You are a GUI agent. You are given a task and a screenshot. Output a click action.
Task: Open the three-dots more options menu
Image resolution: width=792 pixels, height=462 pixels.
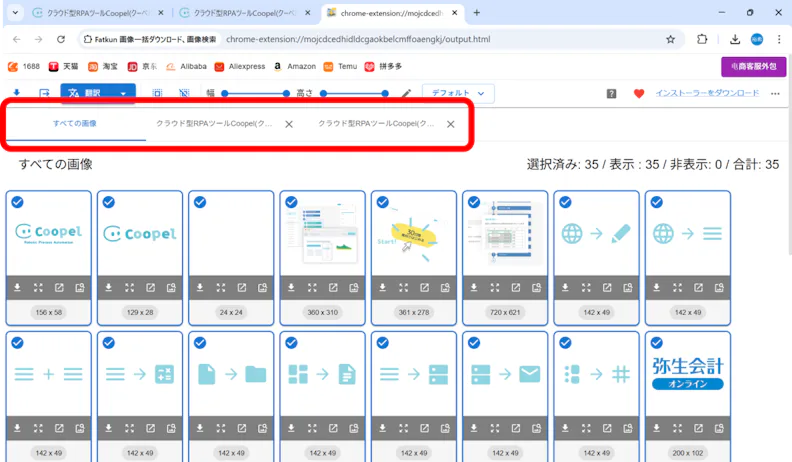pos(775,93)
